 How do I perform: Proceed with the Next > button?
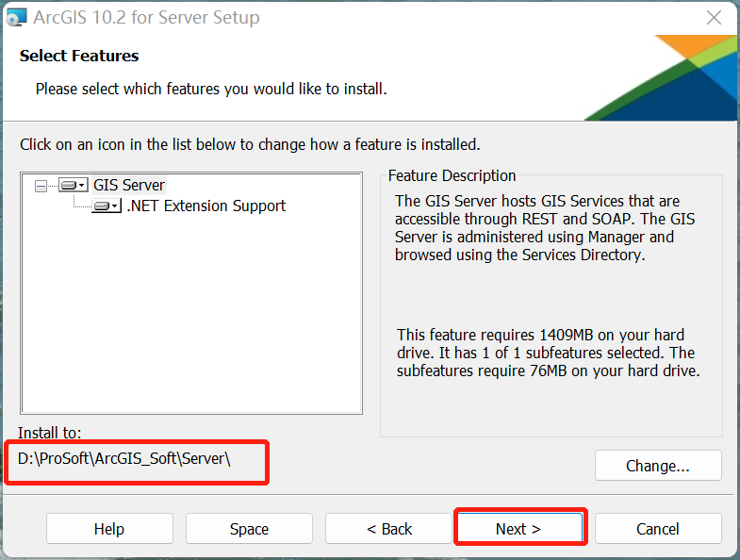519,528
